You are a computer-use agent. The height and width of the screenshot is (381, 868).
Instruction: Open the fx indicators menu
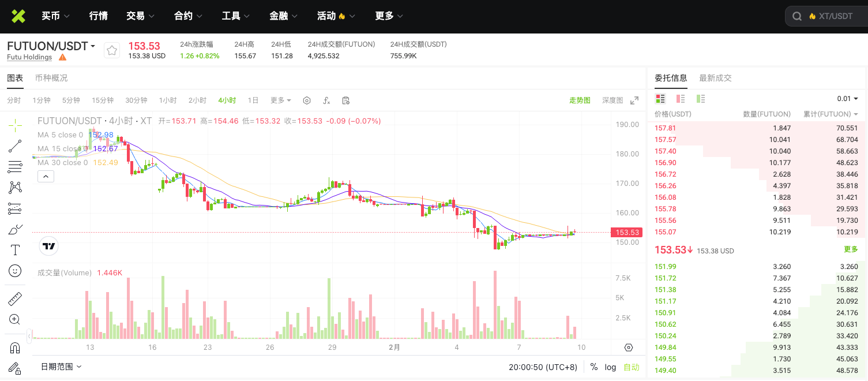[326, 100]
